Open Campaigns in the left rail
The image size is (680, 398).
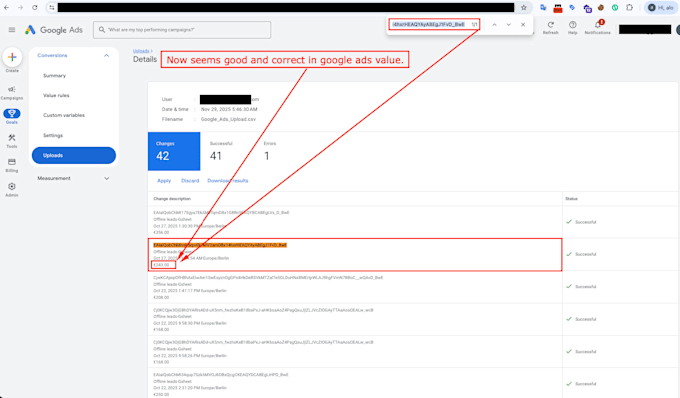tap(12, 92)
